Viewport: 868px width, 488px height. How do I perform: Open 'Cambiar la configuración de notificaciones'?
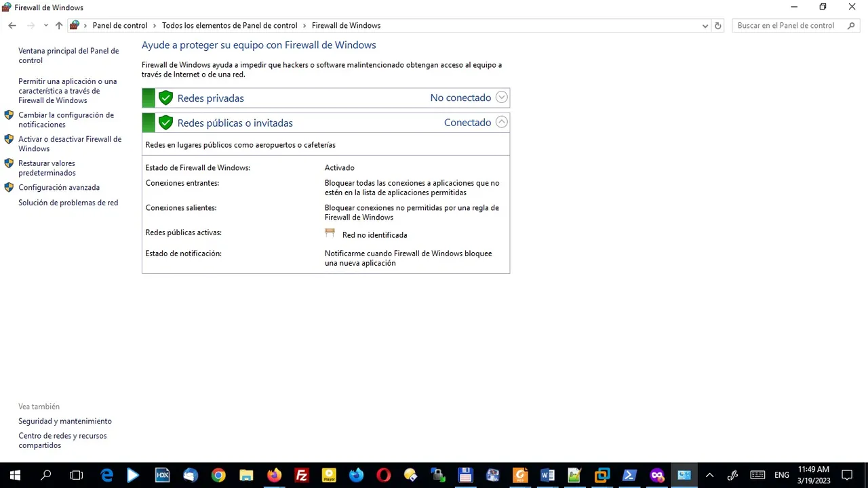pos(66,120)
